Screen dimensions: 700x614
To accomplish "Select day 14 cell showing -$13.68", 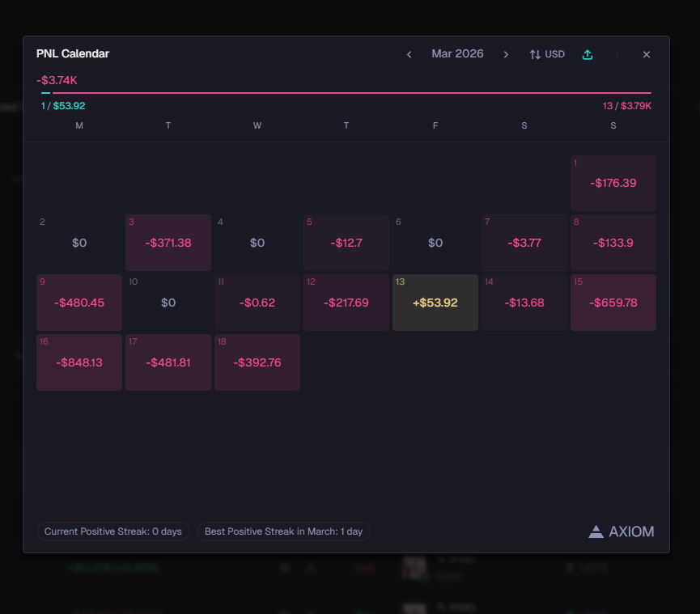I will coord(524,303).
